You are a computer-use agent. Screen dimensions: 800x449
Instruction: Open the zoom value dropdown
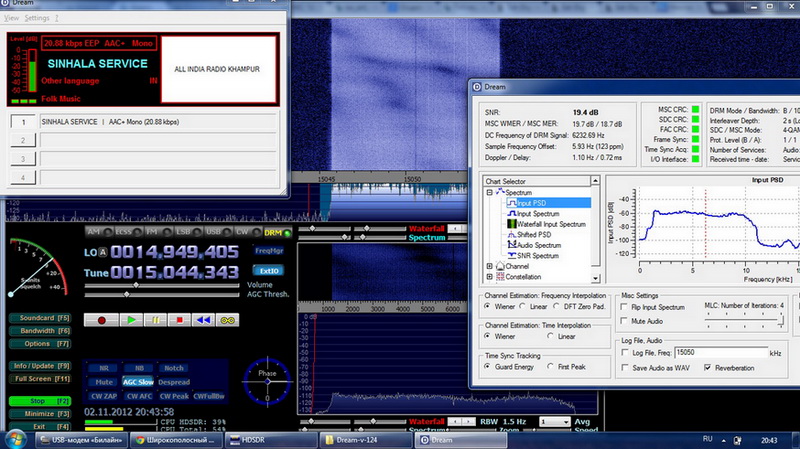pyautogui.click(x=565, y=422)
